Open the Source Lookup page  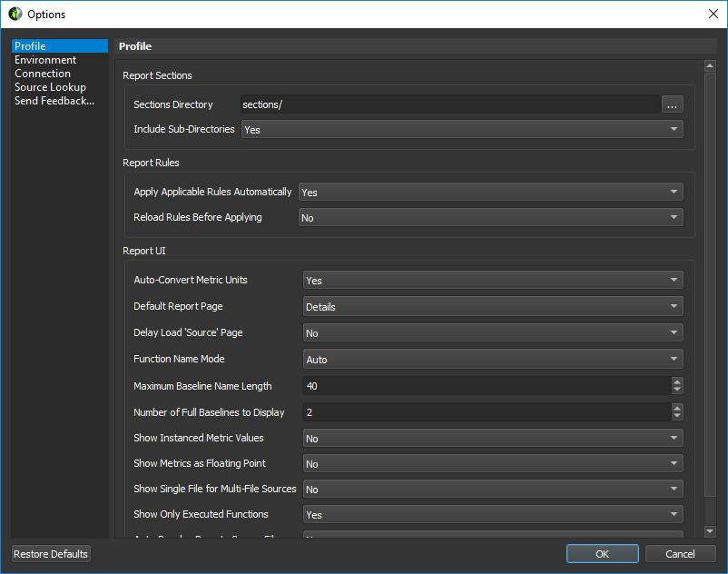[50, 87]
